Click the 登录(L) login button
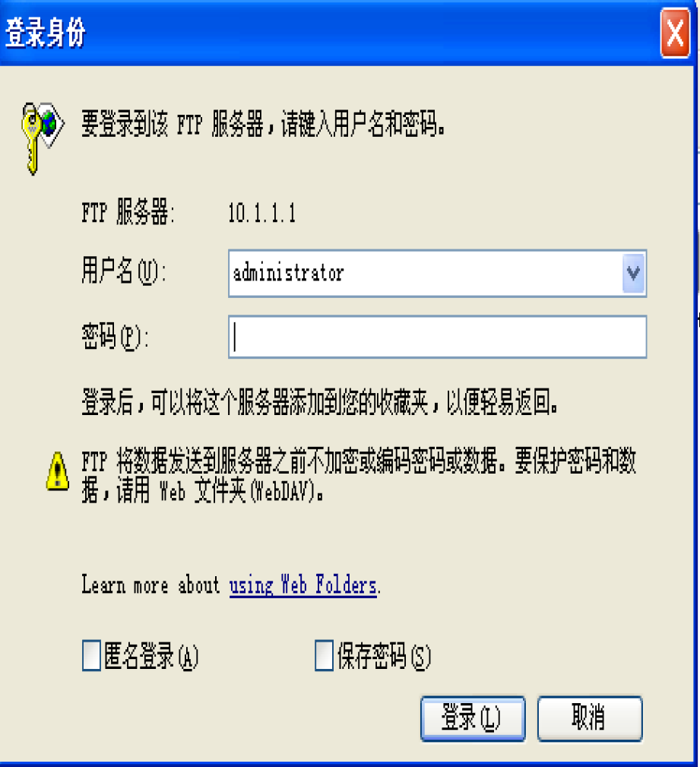This screenshot has width=700, height=767. tap(473, 718)
